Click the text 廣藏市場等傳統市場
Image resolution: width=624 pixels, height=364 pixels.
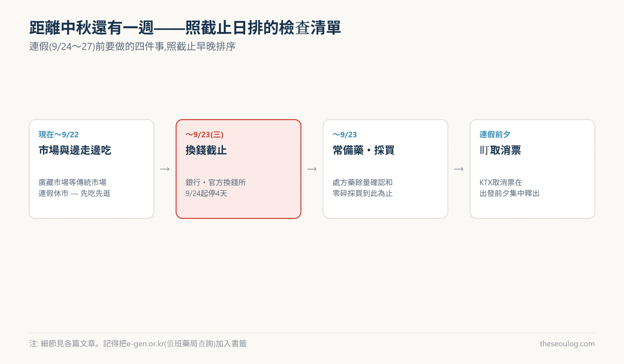click(x=72, y=182)
